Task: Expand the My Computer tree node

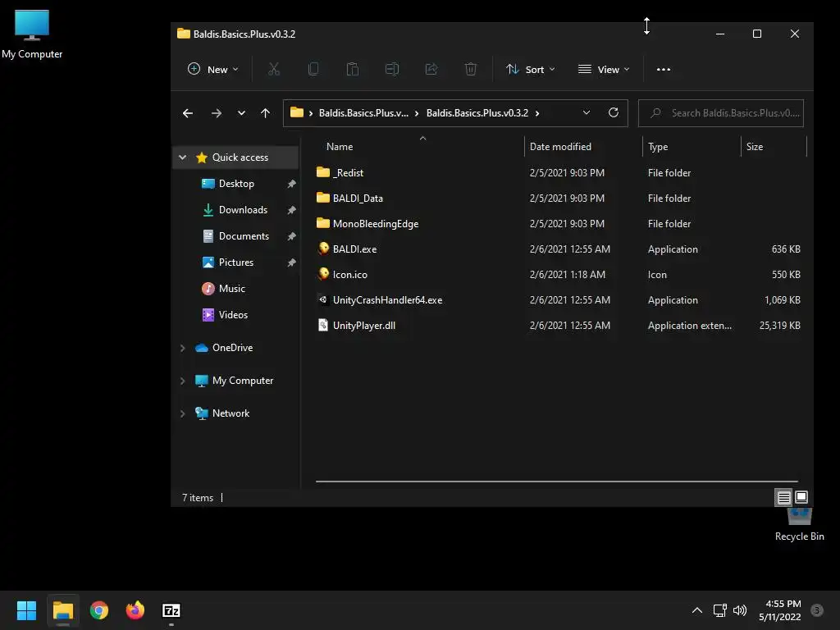Action: (183, 381)
